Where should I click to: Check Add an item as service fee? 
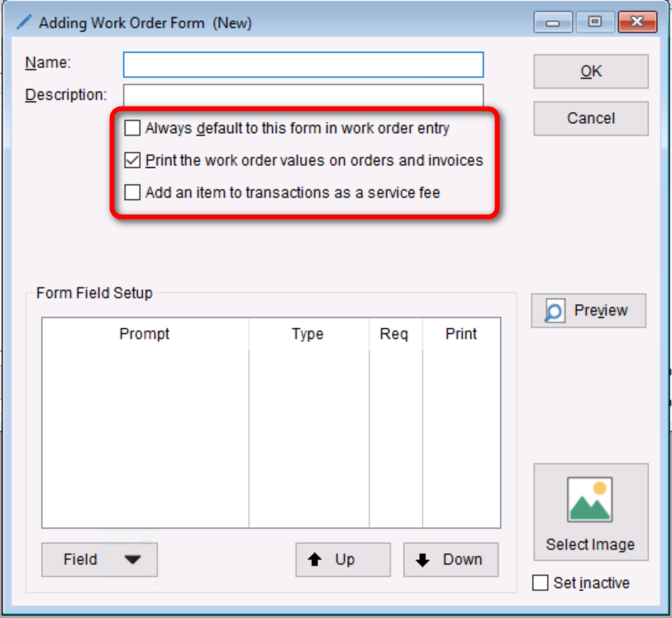[x=132, y=193]
